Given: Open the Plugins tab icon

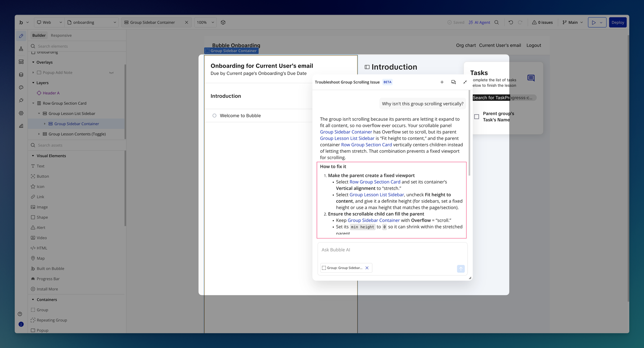Looking at the screenshot, I should coord(21,101).
